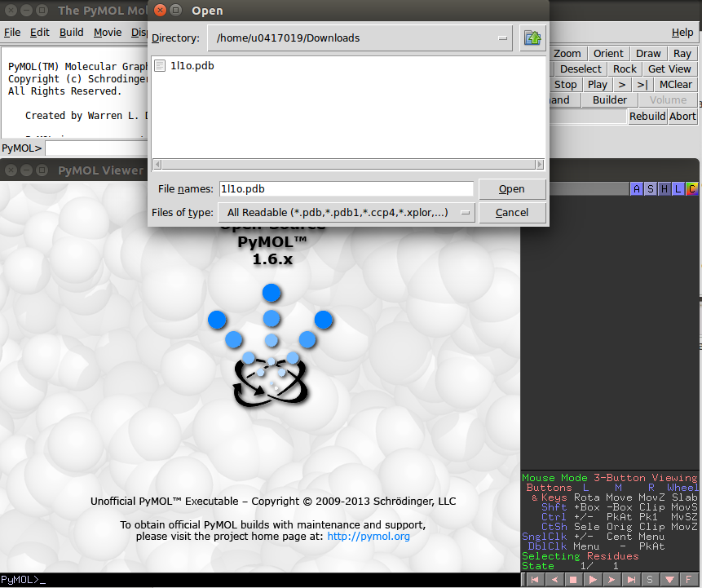Open the S (Show) menu for the object

coord(651,189)
